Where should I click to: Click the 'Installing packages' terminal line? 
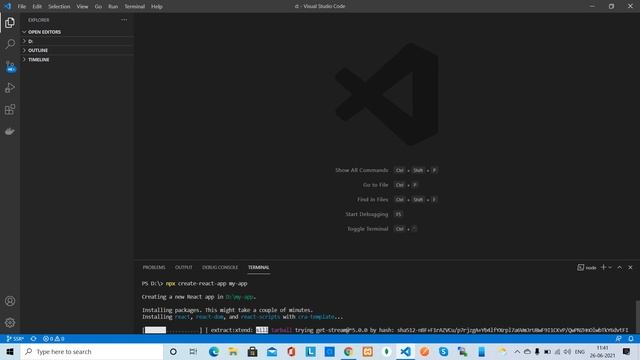[227, 310]
